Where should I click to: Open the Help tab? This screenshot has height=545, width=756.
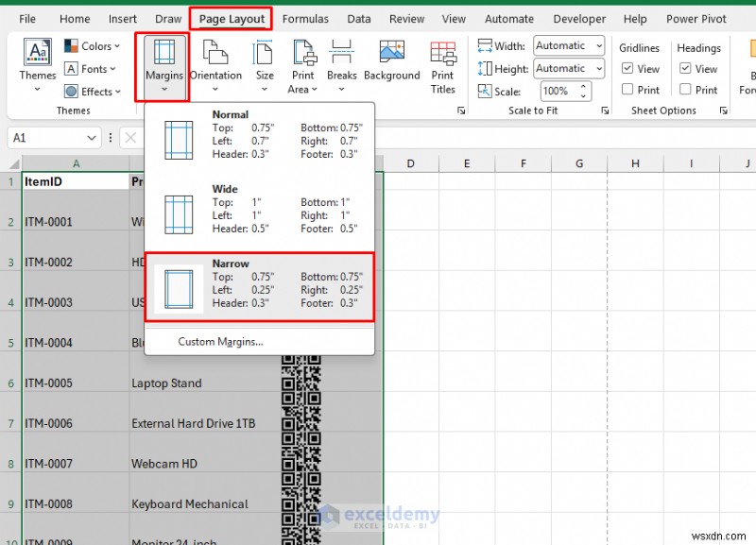(x=635, y=19)
